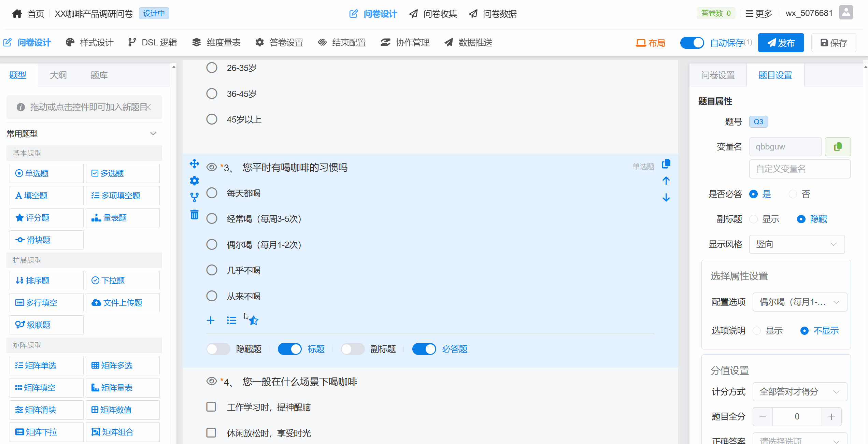The width and height of the screenshot is (868, 444).
Task: Click the trash icon to delete question 3
Action: point(194,215)
